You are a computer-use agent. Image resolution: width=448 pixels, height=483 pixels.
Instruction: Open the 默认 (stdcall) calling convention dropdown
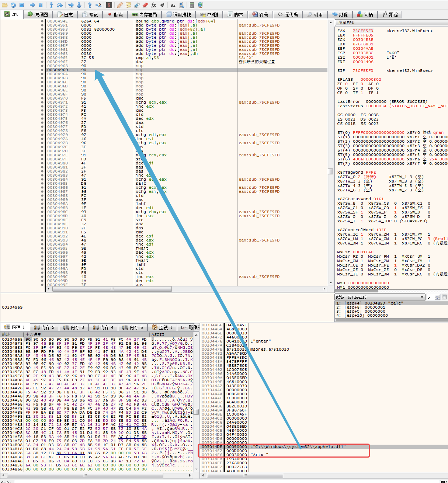pos(380,297)
